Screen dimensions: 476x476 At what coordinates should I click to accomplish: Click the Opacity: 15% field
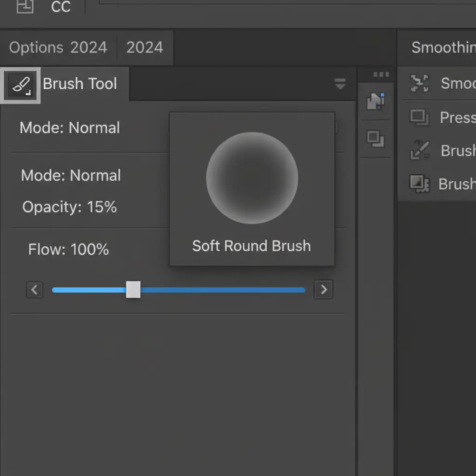click(x=69, y=207)
